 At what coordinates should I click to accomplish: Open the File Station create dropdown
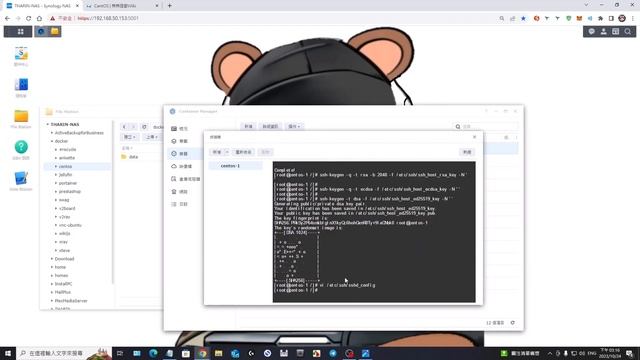129,137
